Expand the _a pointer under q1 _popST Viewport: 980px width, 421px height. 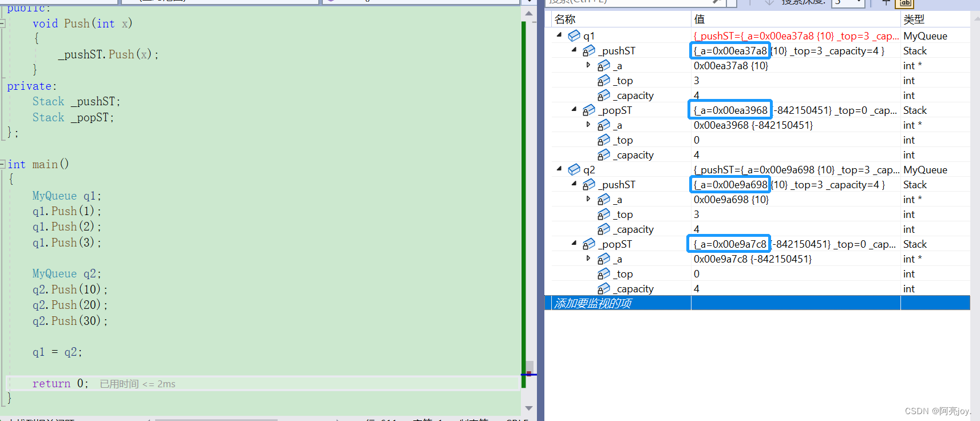[588, 125]
